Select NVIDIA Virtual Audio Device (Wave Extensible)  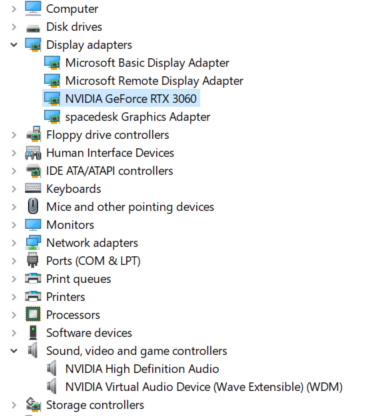[x=204, y=387]
